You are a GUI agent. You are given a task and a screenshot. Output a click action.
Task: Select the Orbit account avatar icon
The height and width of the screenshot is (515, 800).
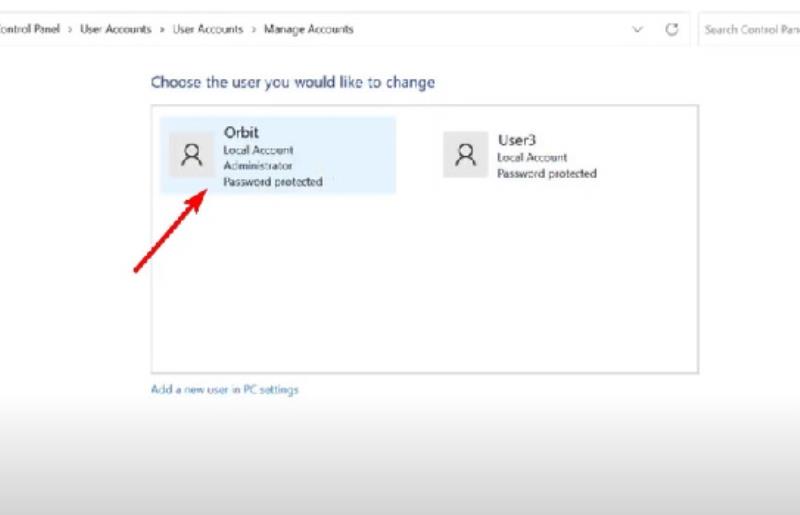(192, 155)
